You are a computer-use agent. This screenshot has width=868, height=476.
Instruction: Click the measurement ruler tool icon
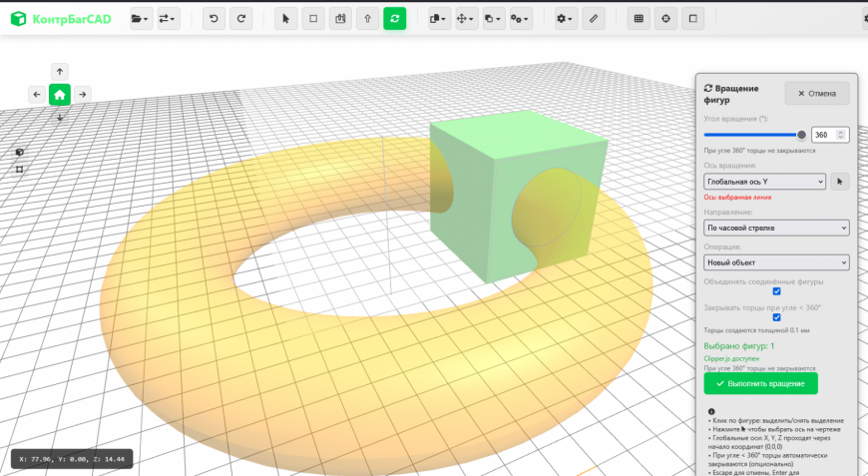(340, 19)
